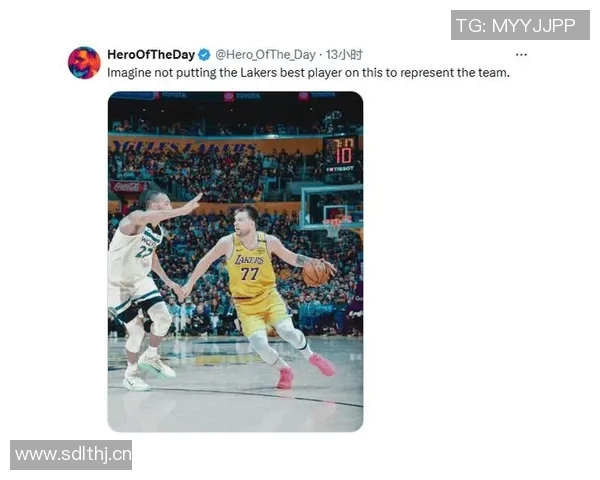Open the attached basketball game photo
Viewport: 600px width, 480px height.
[x=235, y=262]
